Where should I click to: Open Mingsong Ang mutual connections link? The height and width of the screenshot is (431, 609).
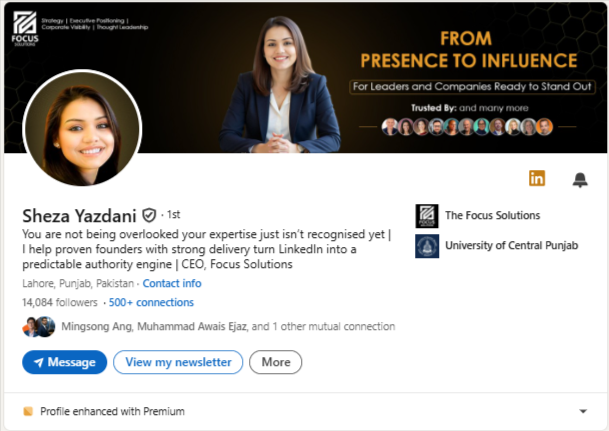[x=228, y=327]
